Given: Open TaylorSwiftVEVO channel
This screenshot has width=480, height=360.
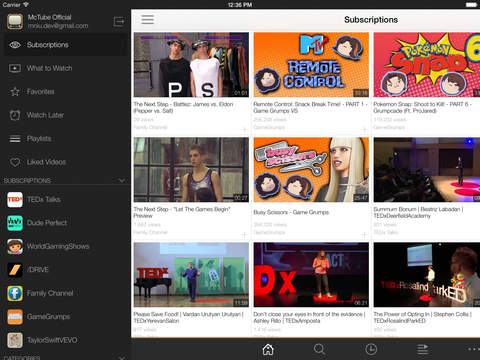Looking at the screenshot, I should click(65, 340).
